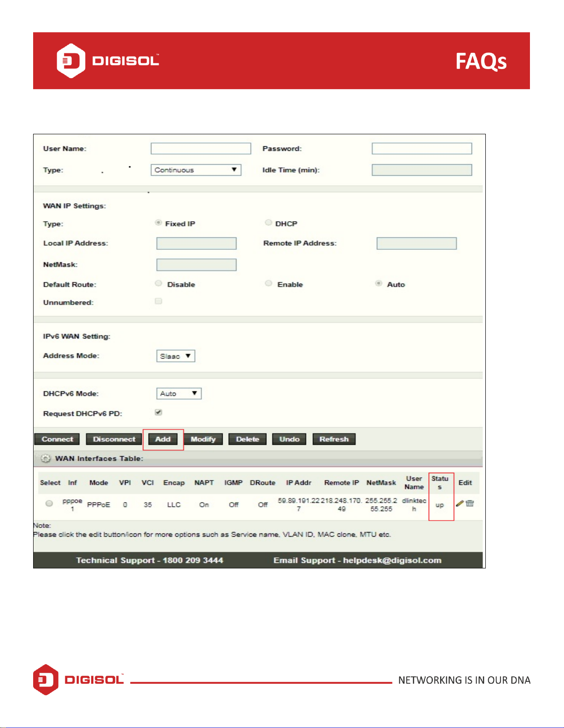
Task: Open the Slaac Address Mode dropdown
Action: click(x=176, y=356)
